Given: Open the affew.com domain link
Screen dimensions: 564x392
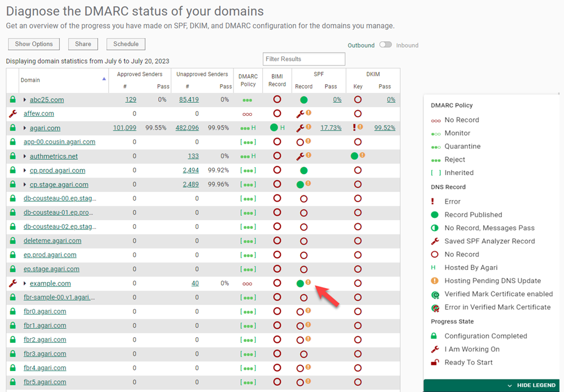Looking at the screenshot, I should click(39, 114).
